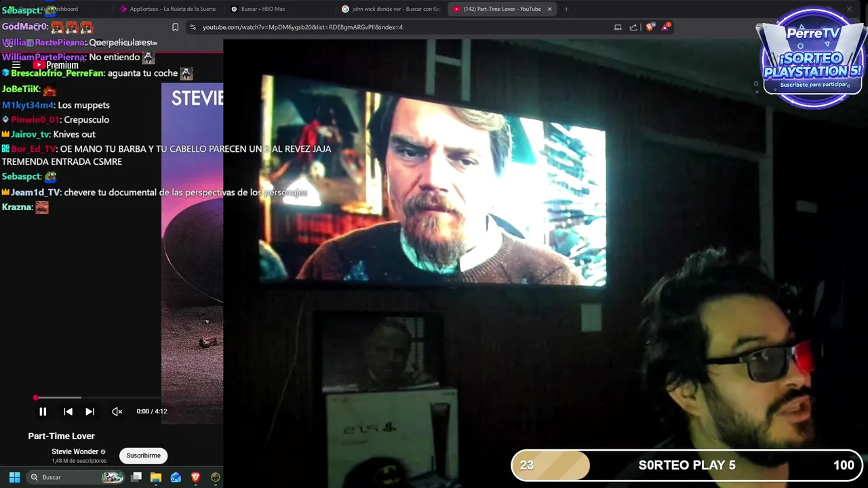The image size is (868, 488).
Task: Click the M1kyt34m4 Los muppets chat message
Action: click(x=56, y=105)
